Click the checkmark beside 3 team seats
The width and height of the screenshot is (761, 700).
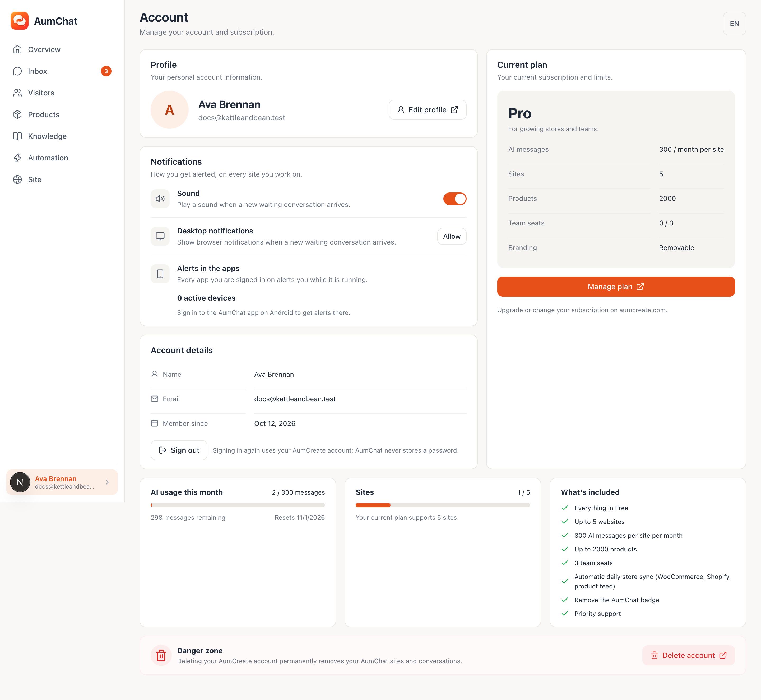[565, 563]
